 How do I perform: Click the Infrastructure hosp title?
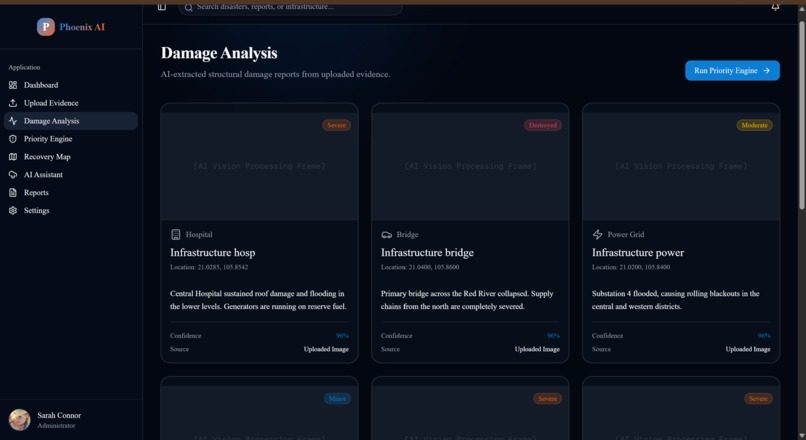tap(212, 252)
